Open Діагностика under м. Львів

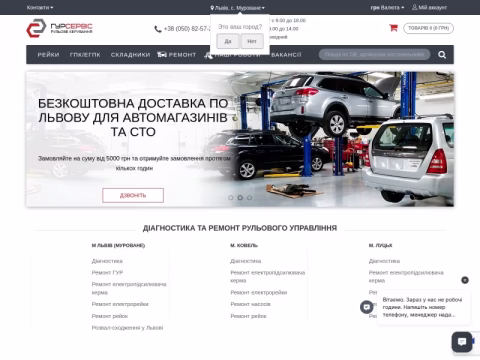point(107,261)
